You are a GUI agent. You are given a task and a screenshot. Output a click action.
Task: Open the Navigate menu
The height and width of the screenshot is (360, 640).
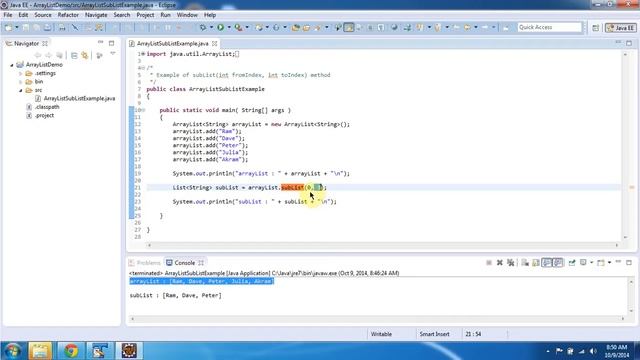tap(96, 15)
